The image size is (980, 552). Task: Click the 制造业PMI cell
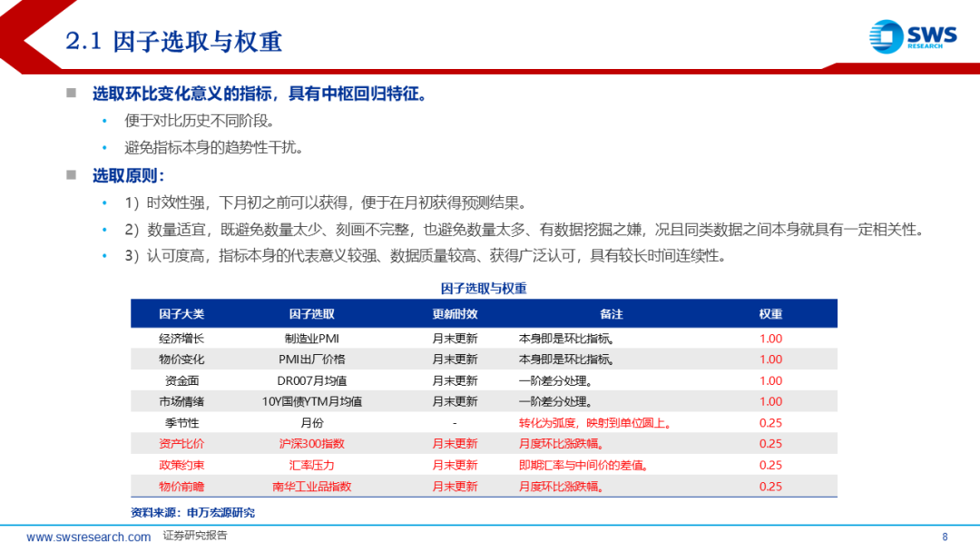click(311, 339)
